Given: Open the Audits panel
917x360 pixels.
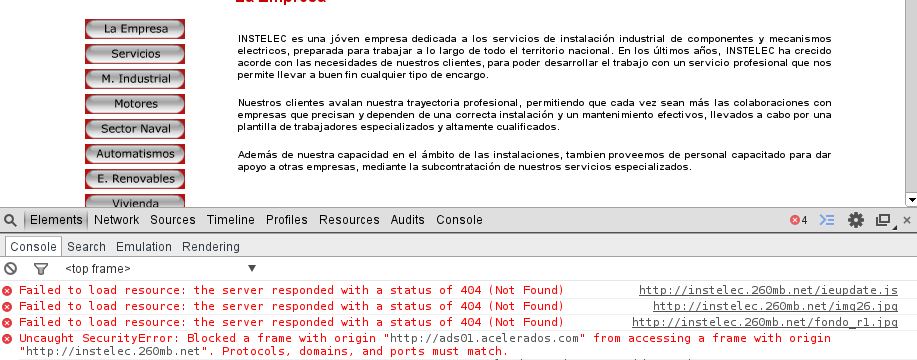Looking at the screenshot, I should click(408, 220).
